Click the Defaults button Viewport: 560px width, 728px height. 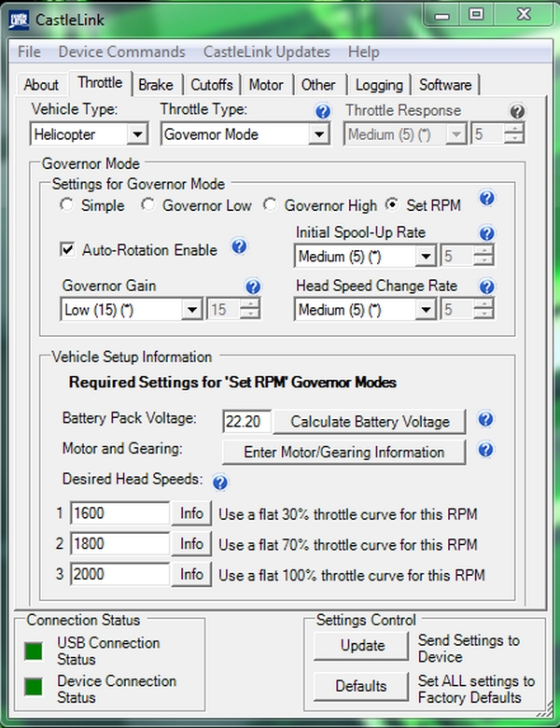pos(362,686)
